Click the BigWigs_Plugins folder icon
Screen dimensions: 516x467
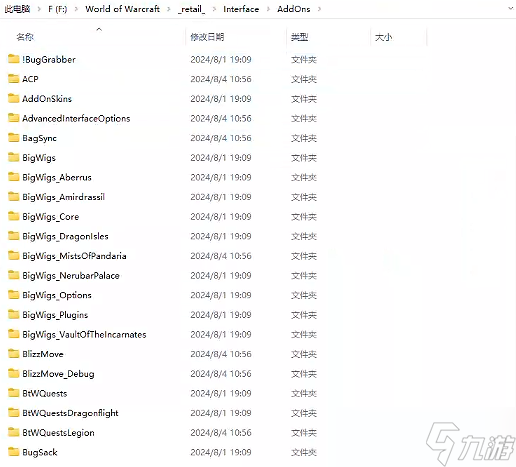click(x=13, y=315)
